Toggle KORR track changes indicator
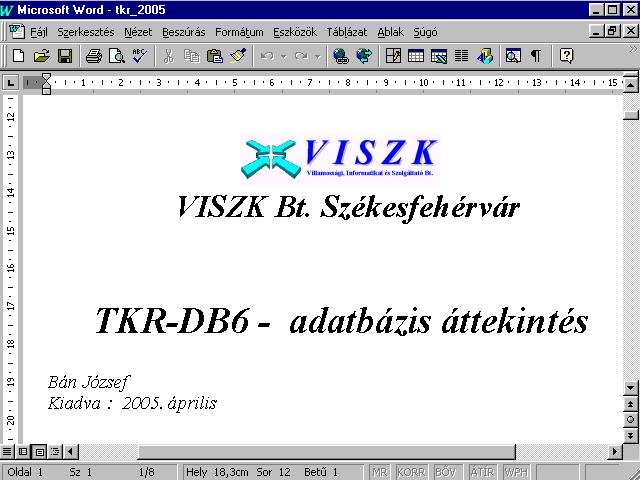This screenshot has width=640, height=480. [x=411, y=472]
